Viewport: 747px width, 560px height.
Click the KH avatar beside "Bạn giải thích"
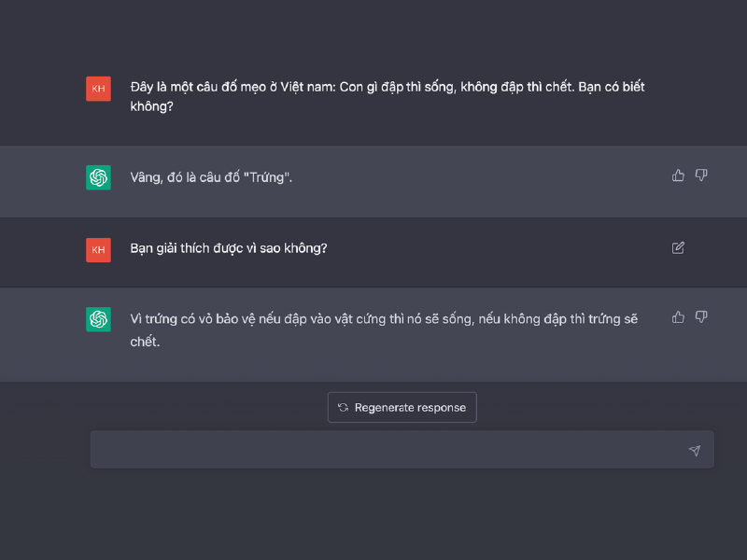click(98, 250)
